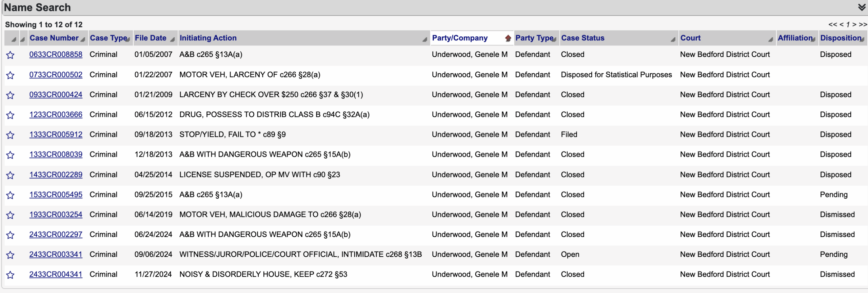Mark case 1233CR003666 with star icon
This screenshot has width=868, height=293.
11,115
